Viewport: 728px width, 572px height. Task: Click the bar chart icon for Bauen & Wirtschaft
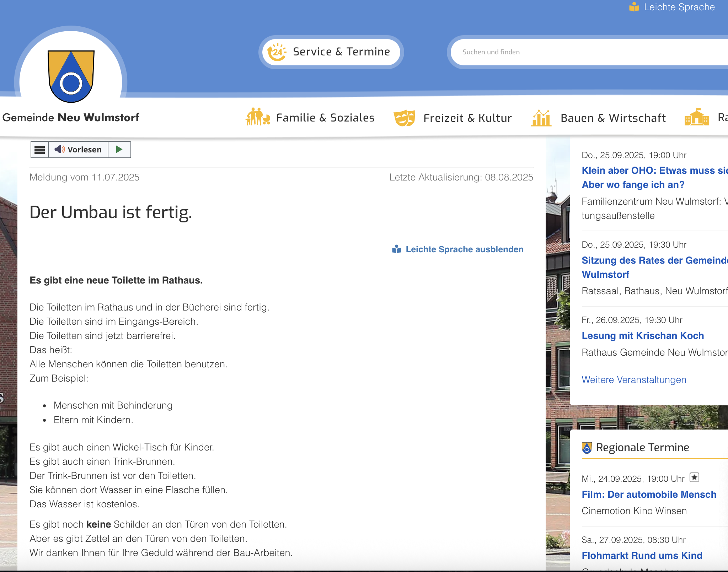540,117
